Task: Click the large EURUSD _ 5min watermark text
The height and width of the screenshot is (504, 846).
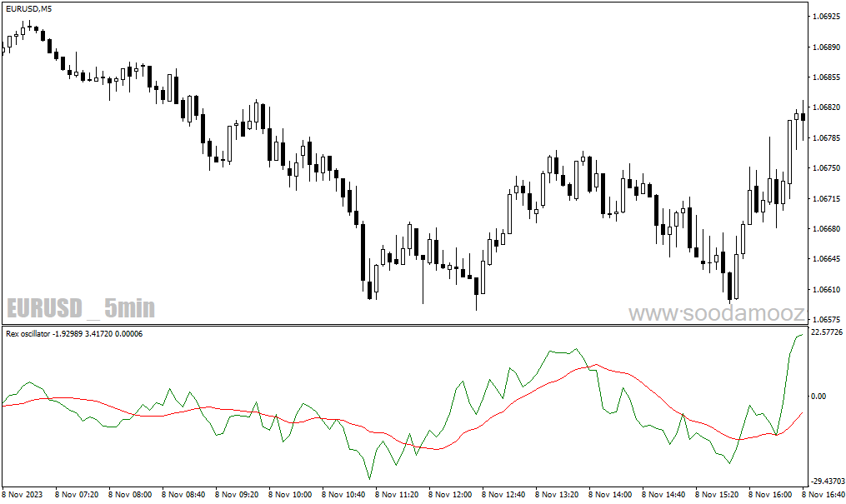Action: coord(81,309)
